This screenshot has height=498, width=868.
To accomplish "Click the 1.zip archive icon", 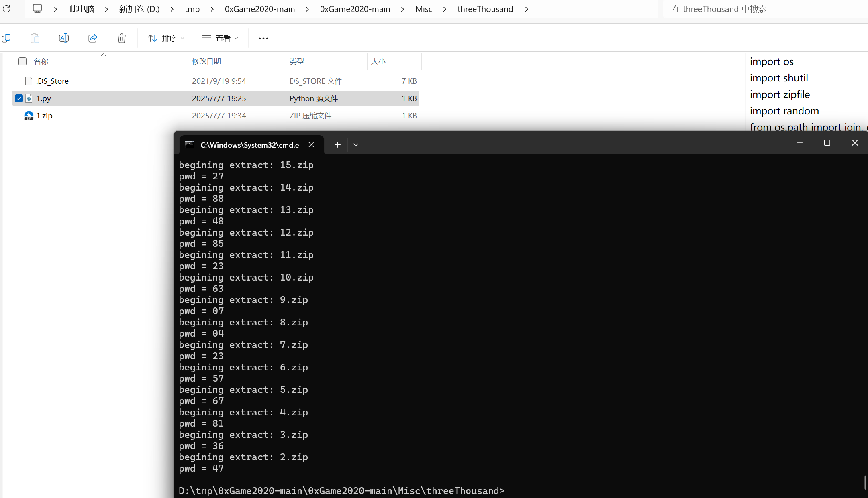I will pyautogui.click(x=29, y=116).
